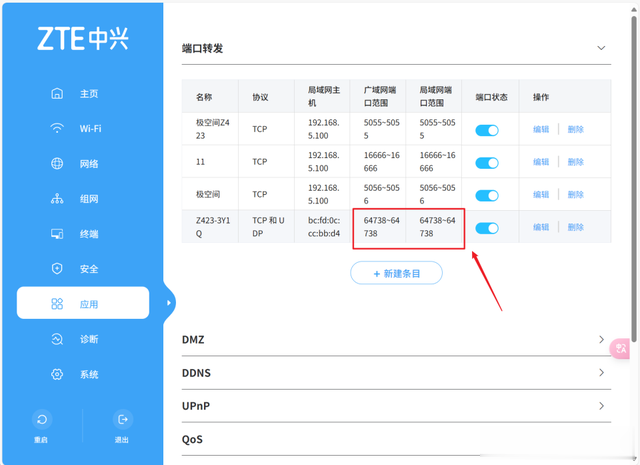
Task: Edit the rule named 11
Action: [541, 162]
